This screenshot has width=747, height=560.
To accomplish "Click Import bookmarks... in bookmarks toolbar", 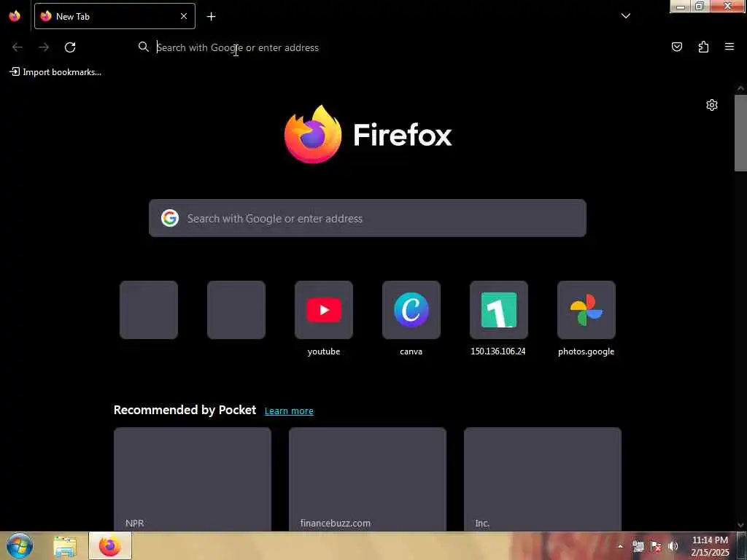I will coord(55,72).
